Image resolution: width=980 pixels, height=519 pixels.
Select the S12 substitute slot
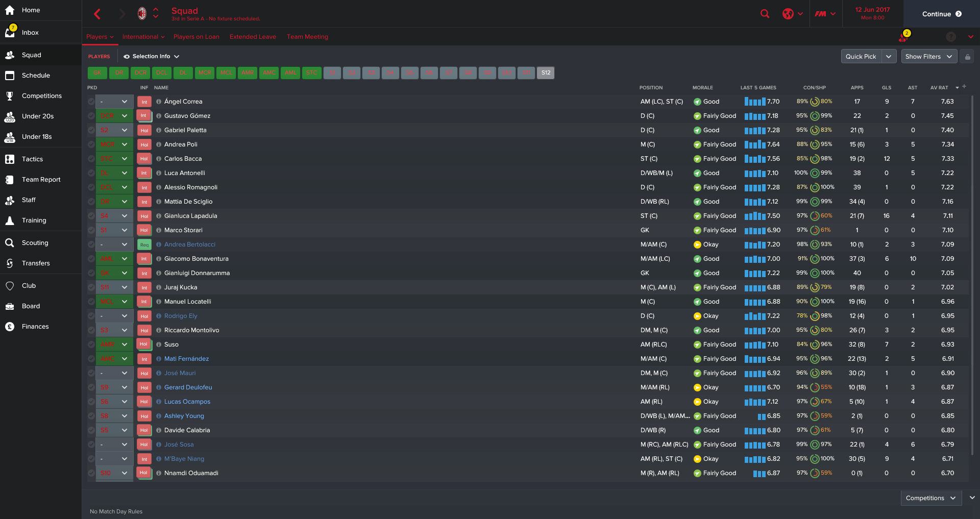pos(546,73)
